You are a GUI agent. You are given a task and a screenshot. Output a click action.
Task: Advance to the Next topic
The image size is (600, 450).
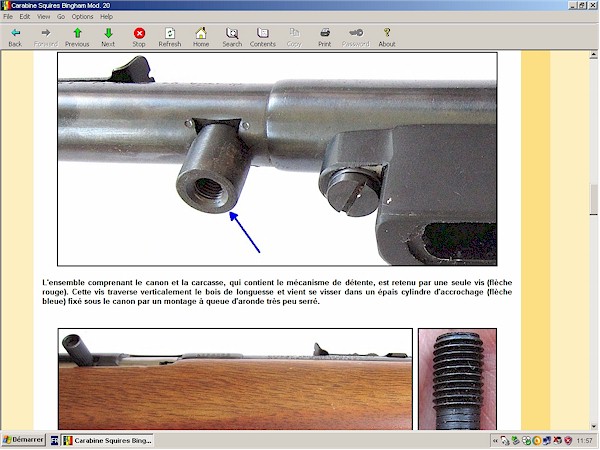pyautogui.click(x=108, y=37)
